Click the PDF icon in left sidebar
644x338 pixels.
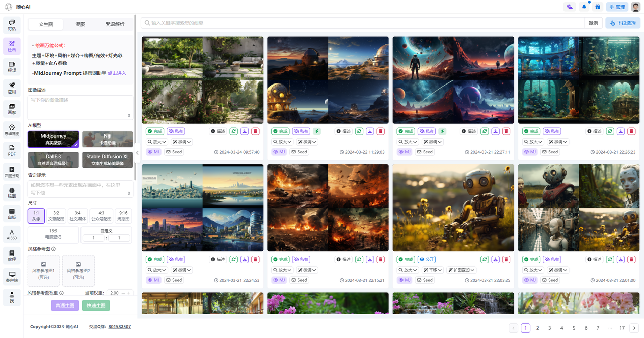click(12, 150)
